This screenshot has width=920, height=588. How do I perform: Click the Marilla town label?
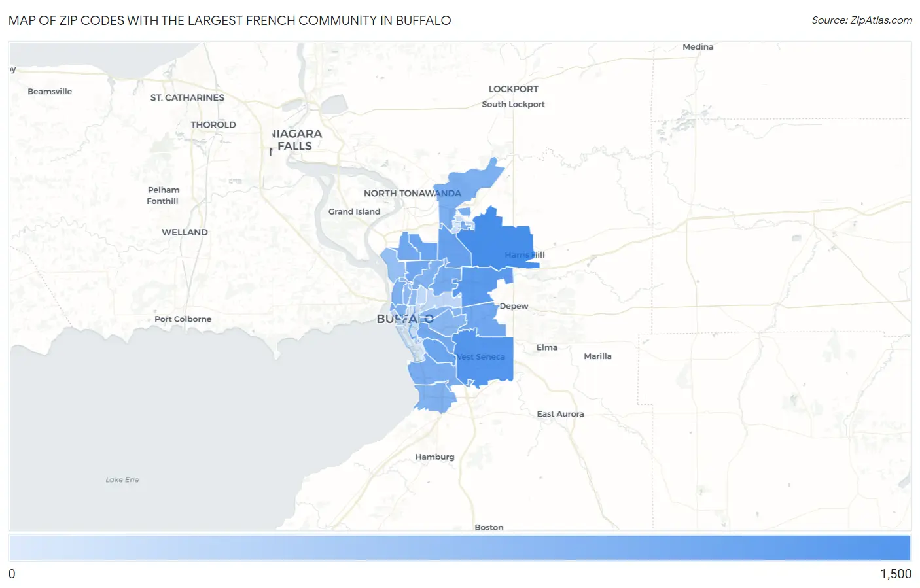tap(597, 356)
